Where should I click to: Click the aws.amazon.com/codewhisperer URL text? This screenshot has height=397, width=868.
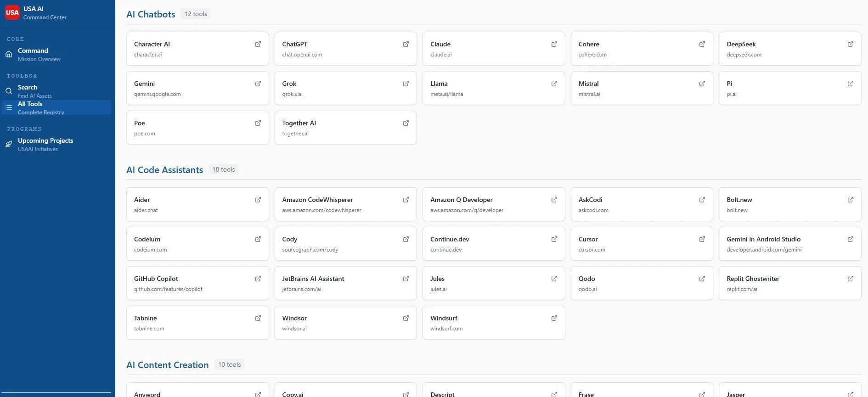pyautogui.click(x=321, y=210)
